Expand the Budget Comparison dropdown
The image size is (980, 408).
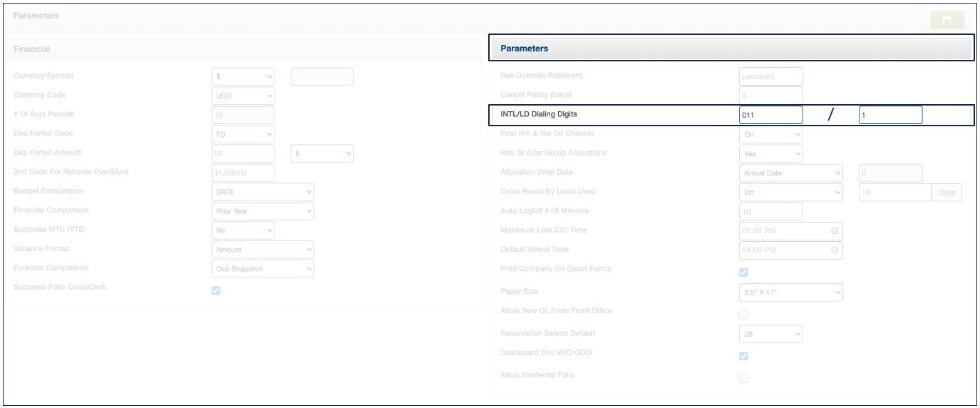tap(263, 192)
